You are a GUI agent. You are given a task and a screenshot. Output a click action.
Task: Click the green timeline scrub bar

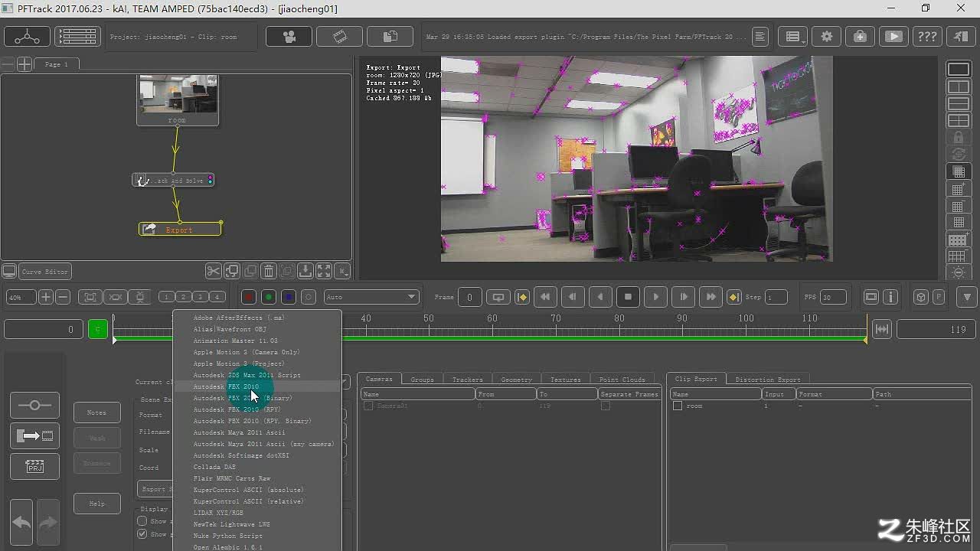pyautogui.click(x=490, y=337)
